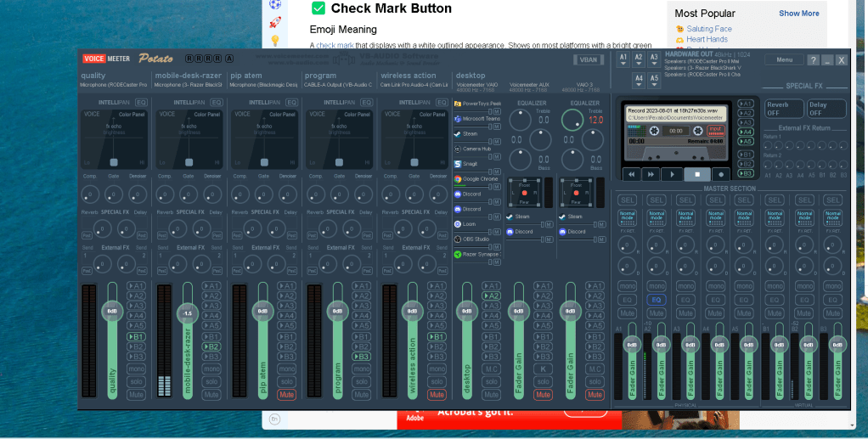The image size is (868, 439).
Task: Toggle B2 routing on mobile-desk-razer strip
Action: tap(211, 346)
